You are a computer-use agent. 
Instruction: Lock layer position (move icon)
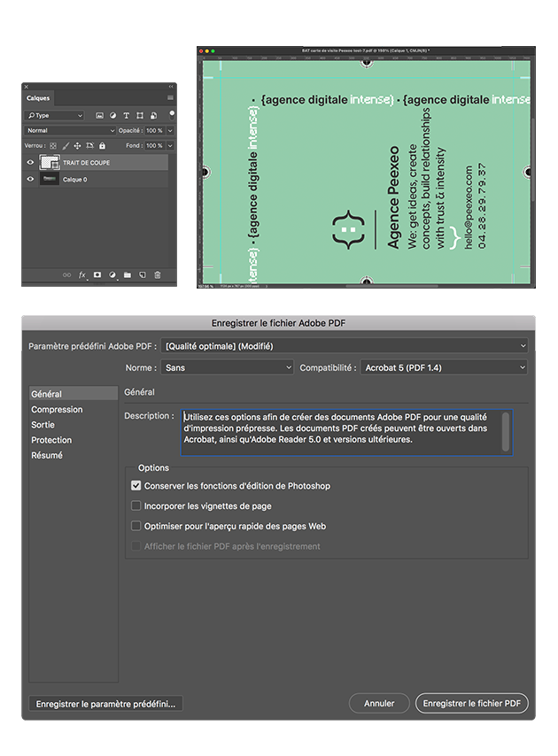pos(77,145)
